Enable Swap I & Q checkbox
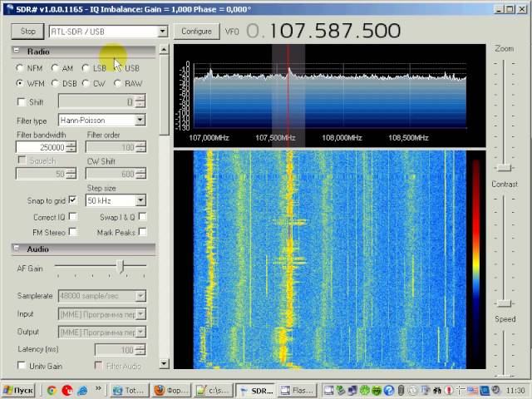The image size is (532, 399). pos(142,216)
